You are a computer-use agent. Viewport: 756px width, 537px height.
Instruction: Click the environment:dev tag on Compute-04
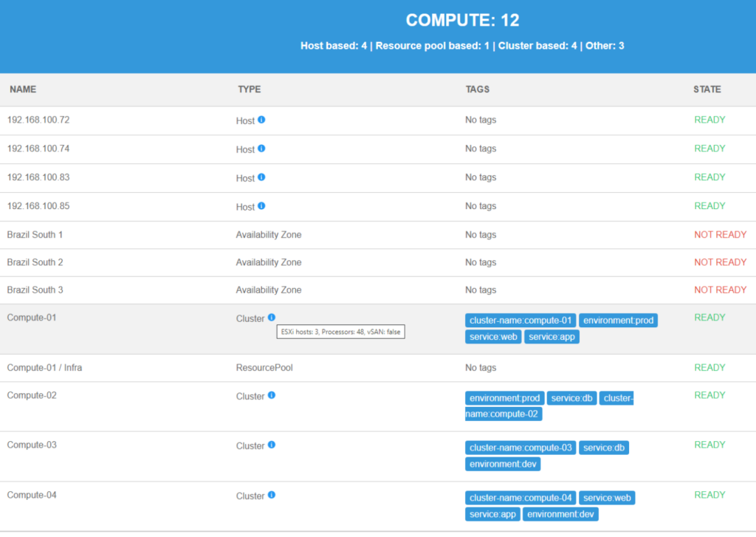click(x=560, y=514)
